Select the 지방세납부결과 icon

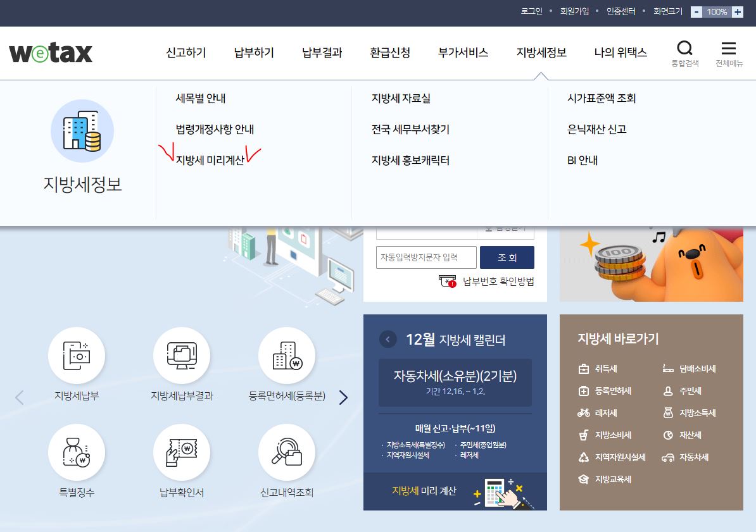pyautogui.click(x=182, y=357)
